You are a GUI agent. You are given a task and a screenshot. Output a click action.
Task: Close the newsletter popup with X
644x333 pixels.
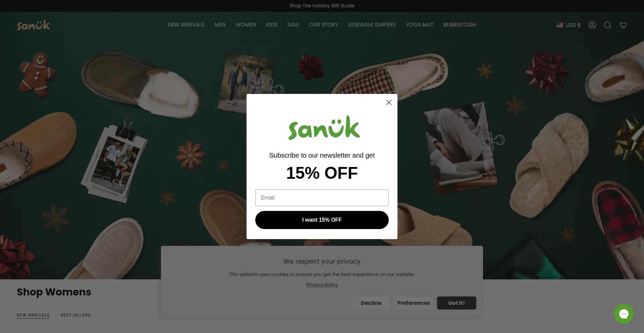(389, 103)
